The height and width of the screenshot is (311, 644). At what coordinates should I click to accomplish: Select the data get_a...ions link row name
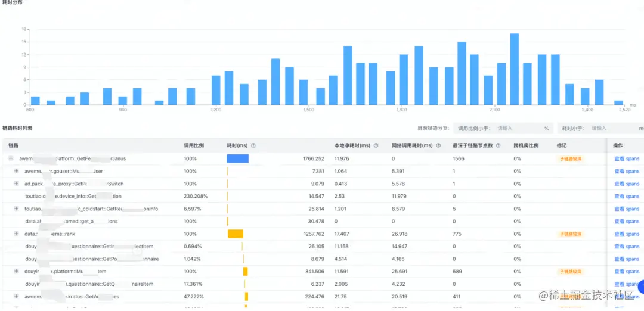[x=72, y=221]
